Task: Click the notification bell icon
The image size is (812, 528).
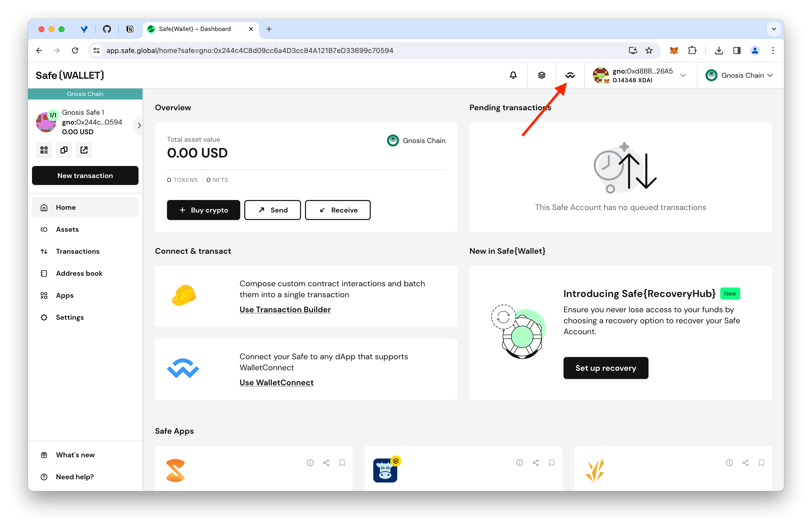Action: (512, 76)
